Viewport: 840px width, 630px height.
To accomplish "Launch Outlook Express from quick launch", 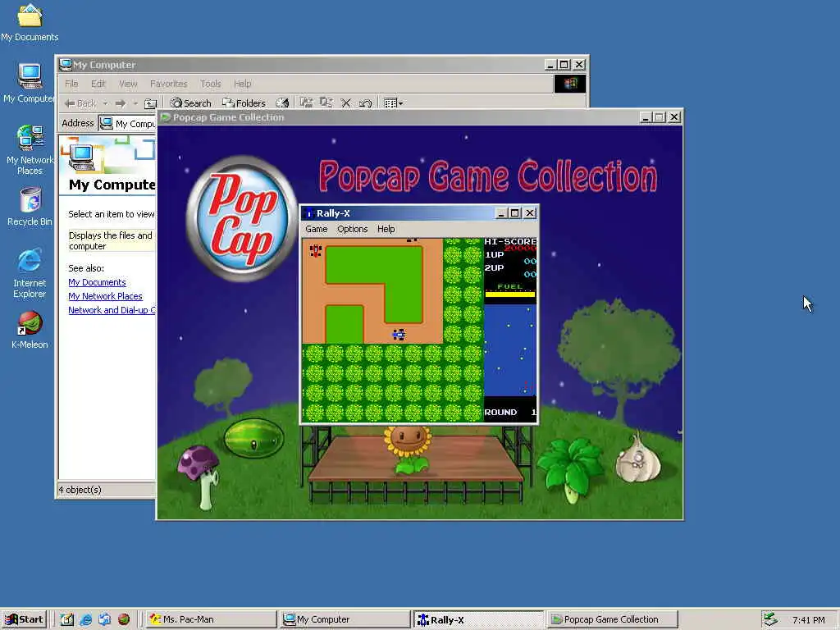I will click(104, 619).
